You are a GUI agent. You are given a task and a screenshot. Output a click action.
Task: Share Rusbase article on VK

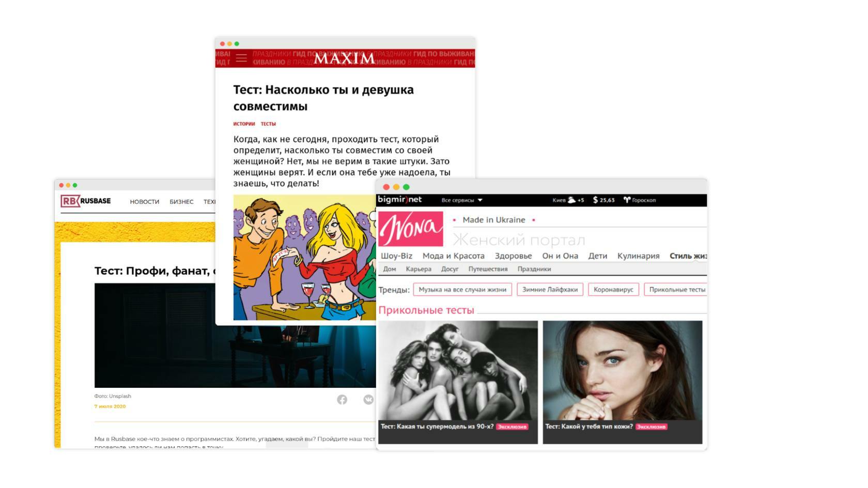click(x=368, y=400)
